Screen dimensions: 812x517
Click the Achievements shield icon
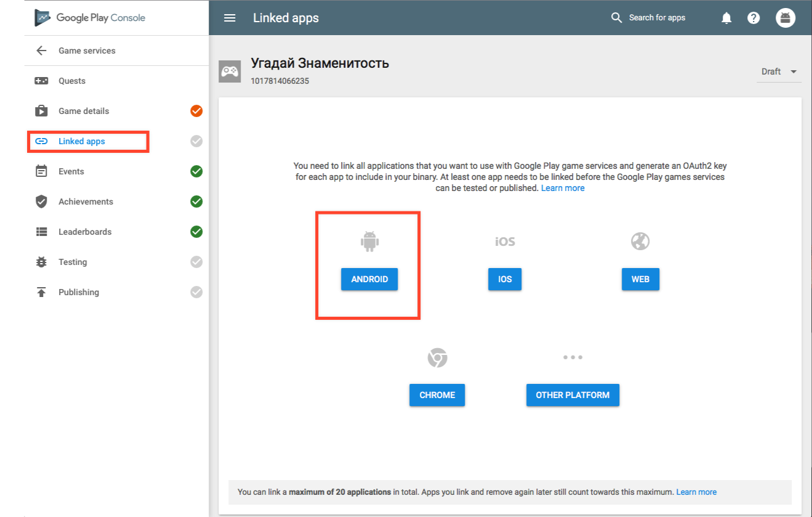click(41, 202)
